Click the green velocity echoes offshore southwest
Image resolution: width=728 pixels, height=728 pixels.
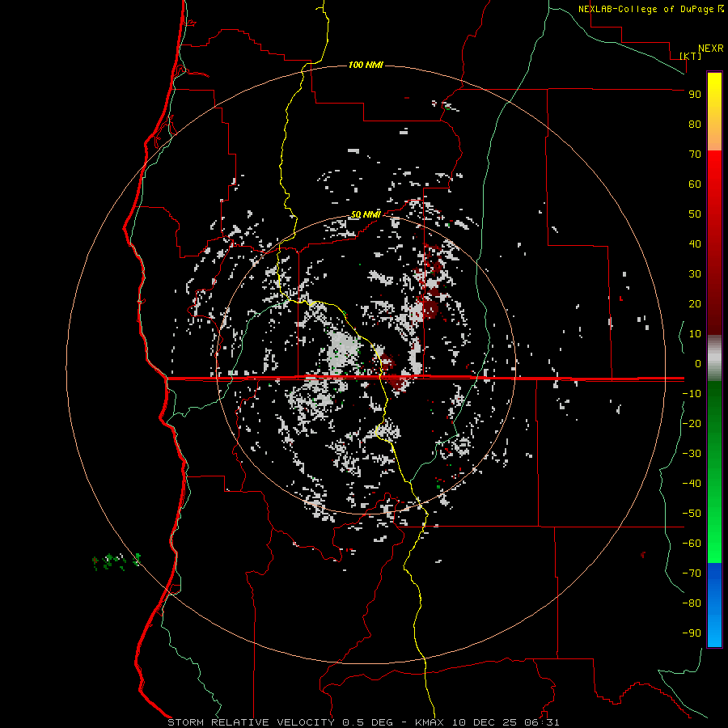coord(116,561)
